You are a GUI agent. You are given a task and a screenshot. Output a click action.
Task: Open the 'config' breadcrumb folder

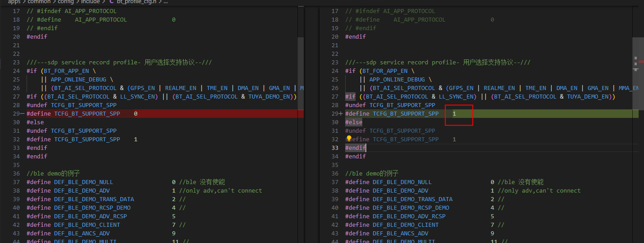[x=66, y=2]
